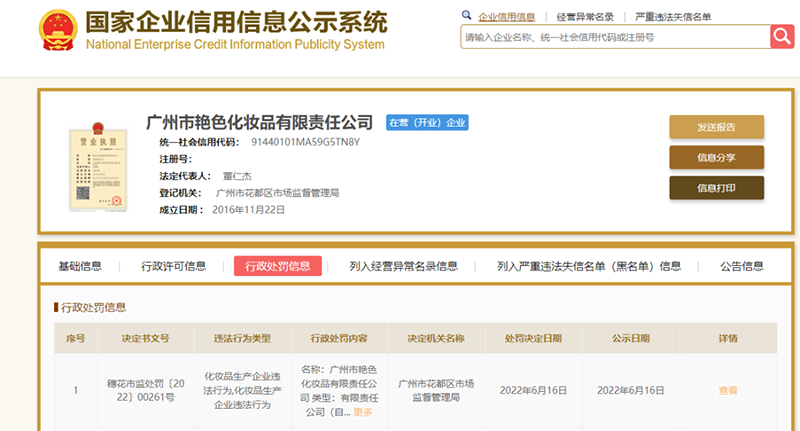Expand penalty content via 更多 link
Image resolution: width=800 pixels, height=431 pixels.
[x=363, y=412]
